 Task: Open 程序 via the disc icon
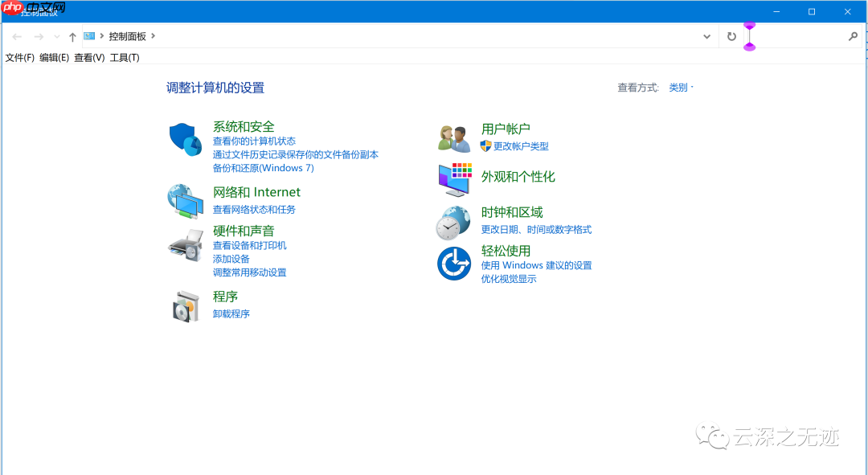point(186,305)
